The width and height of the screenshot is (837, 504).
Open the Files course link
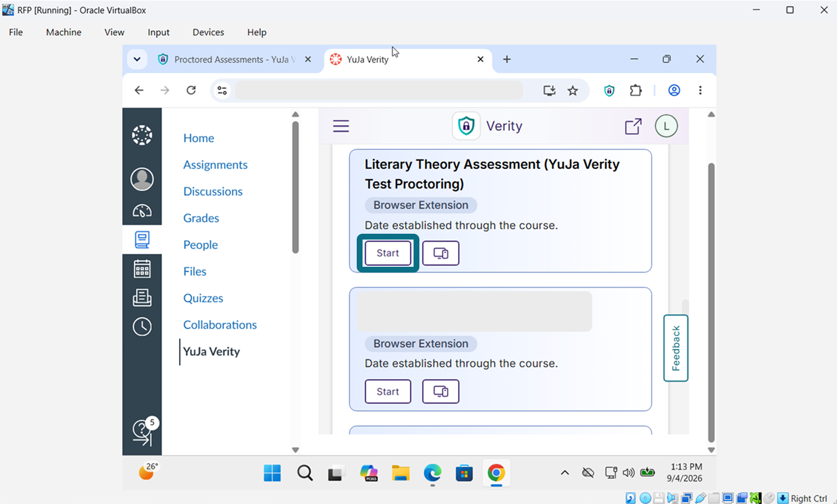tap(195, 271)
